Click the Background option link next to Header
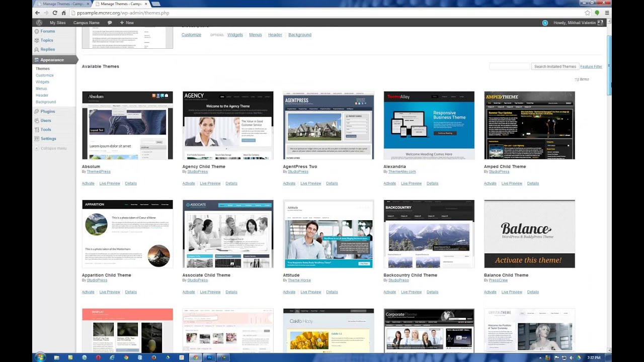 (x=300, y=35)
